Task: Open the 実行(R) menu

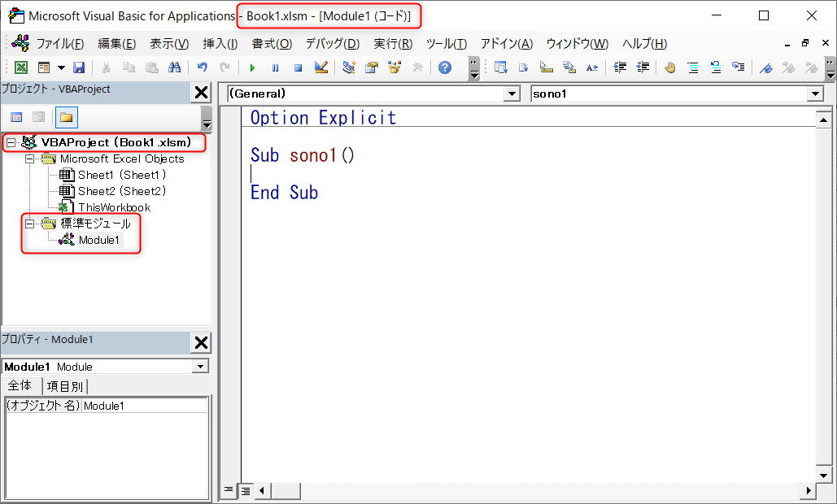Action: point(393,44)
